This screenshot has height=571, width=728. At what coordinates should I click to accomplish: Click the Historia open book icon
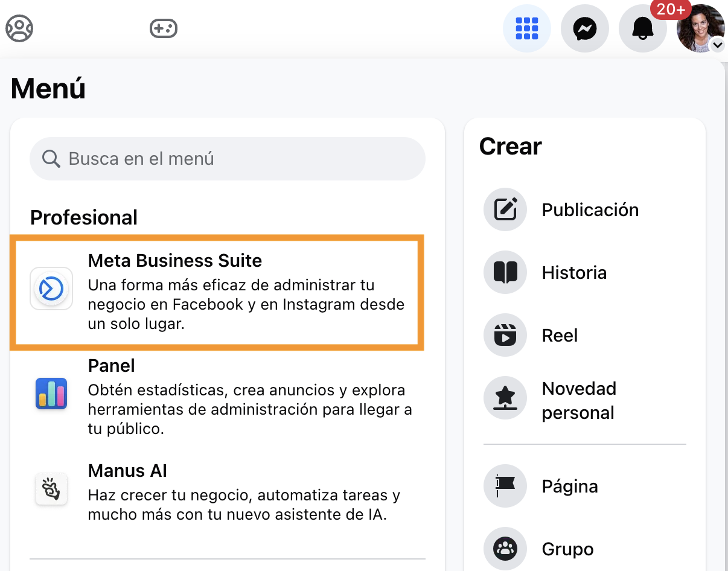click(505, 272)
